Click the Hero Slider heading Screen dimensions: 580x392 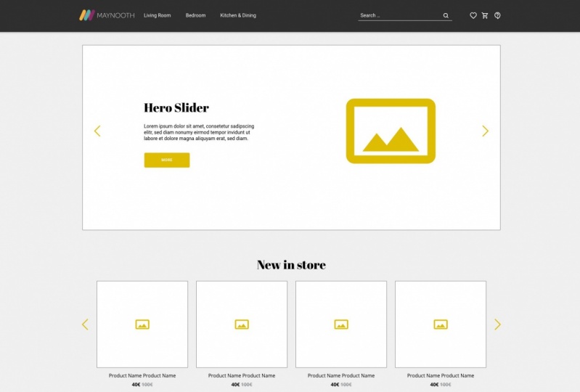coord(176,107)
